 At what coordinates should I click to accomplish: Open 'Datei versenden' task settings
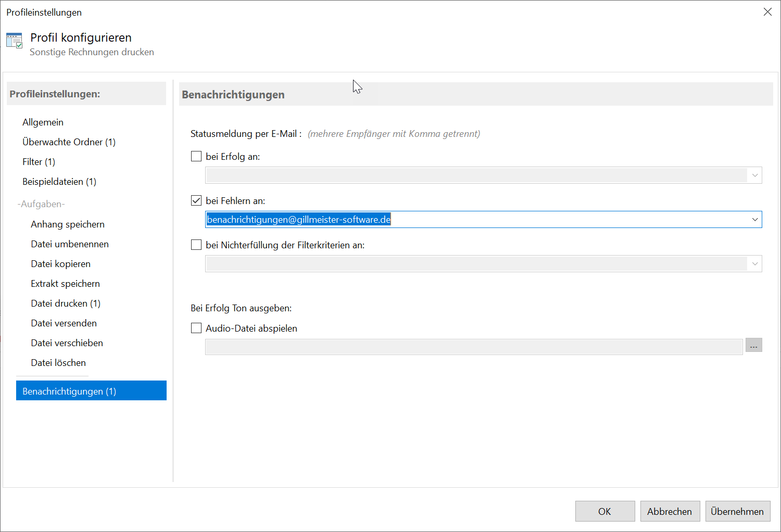64,323
